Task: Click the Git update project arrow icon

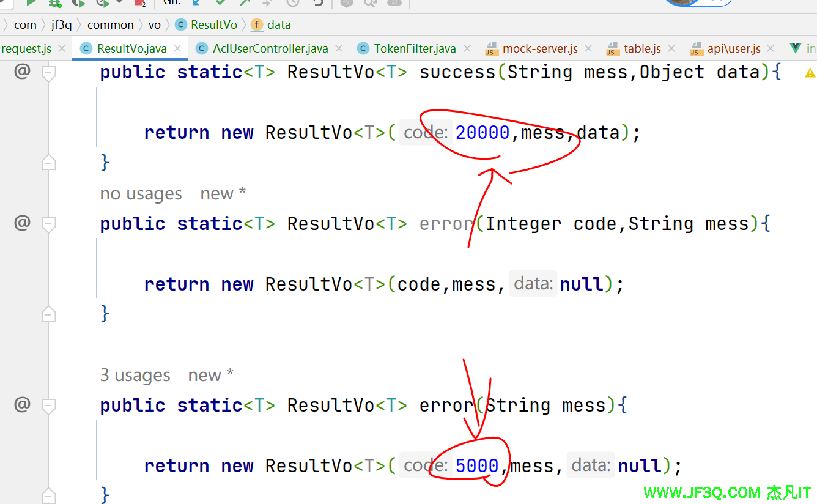Action: 196,2
